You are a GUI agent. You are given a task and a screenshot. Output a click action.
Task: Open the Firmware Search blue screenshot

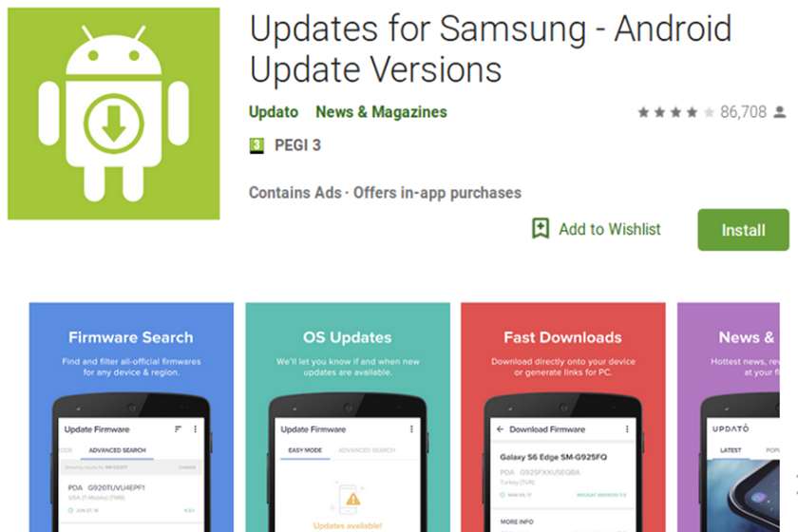[131, 417]
